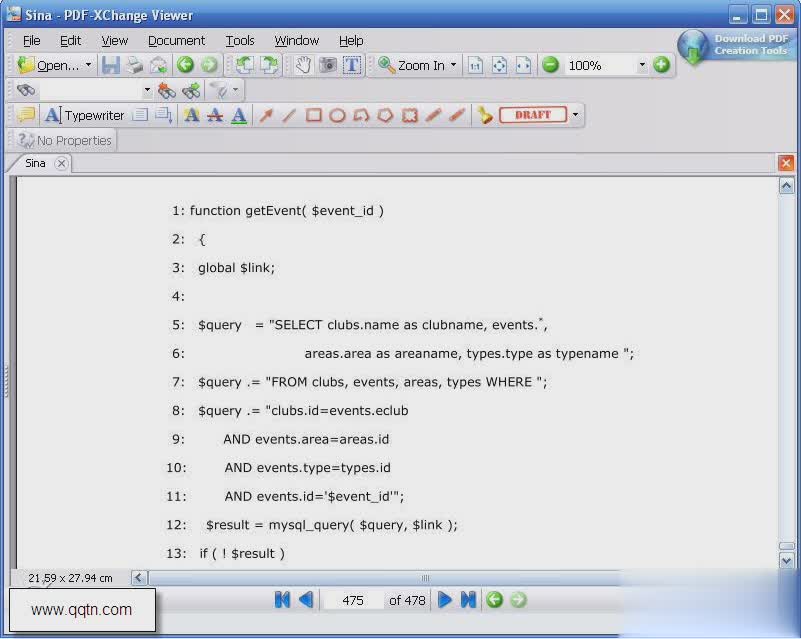Apply the DRAFT stamp
The height and width of the screenshot is (639, 801).
pyautogui.click(x=534, y=115)
